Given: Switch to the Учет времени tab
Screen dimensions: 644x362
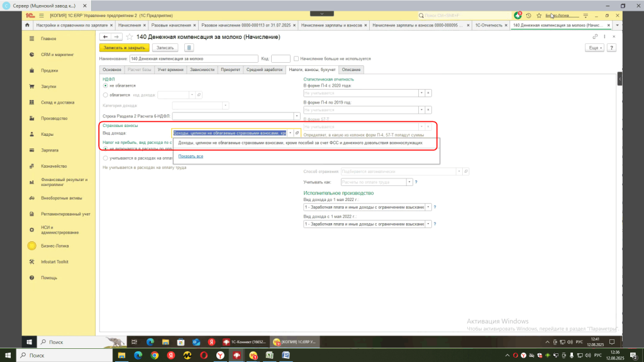Looking at the screenshot, I should coord(170,70).
